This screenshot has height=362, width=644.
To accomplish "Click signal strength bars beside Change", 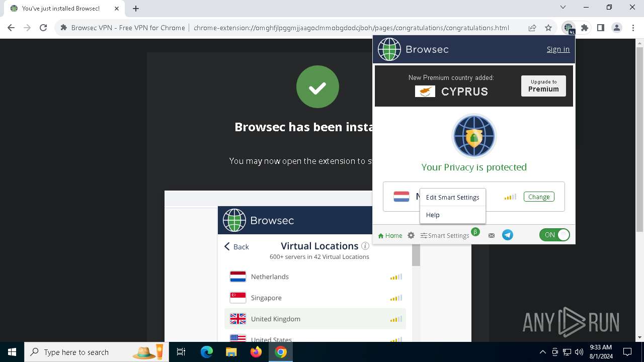I will pyautogui.click(x=511, y=197).
